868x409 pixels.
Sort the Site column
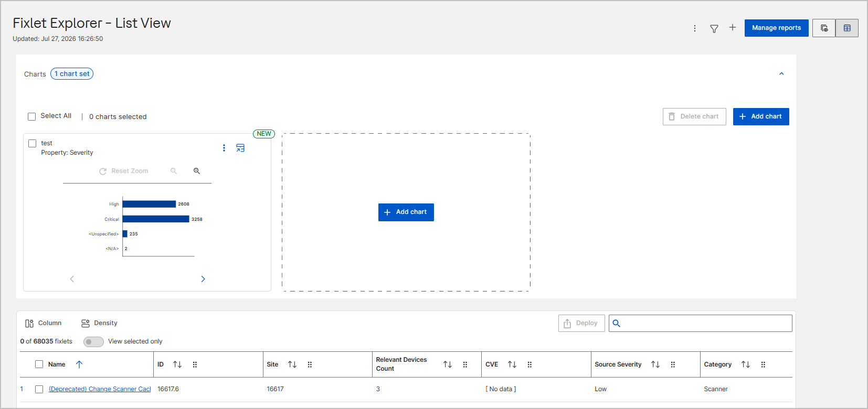[292, 364]
